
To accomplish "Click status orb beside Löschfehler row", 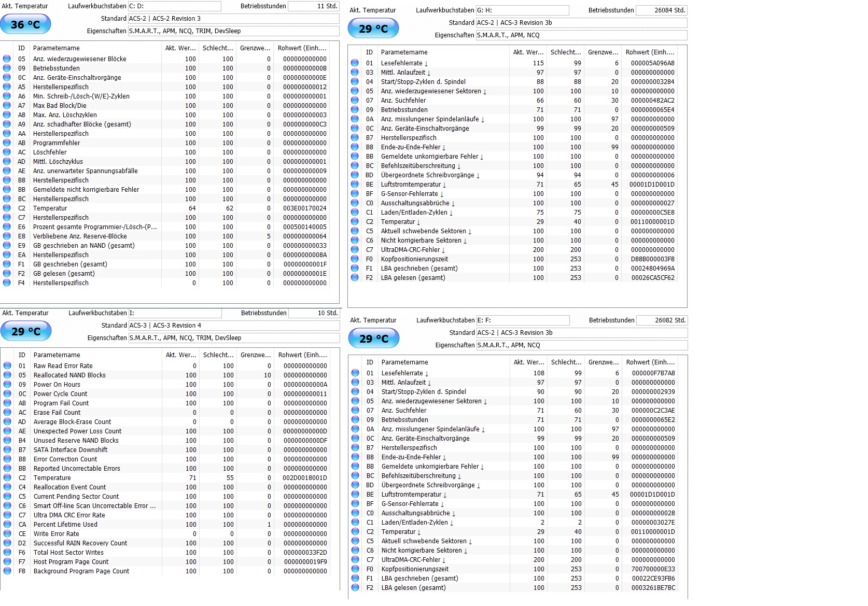I will [7, 152].
